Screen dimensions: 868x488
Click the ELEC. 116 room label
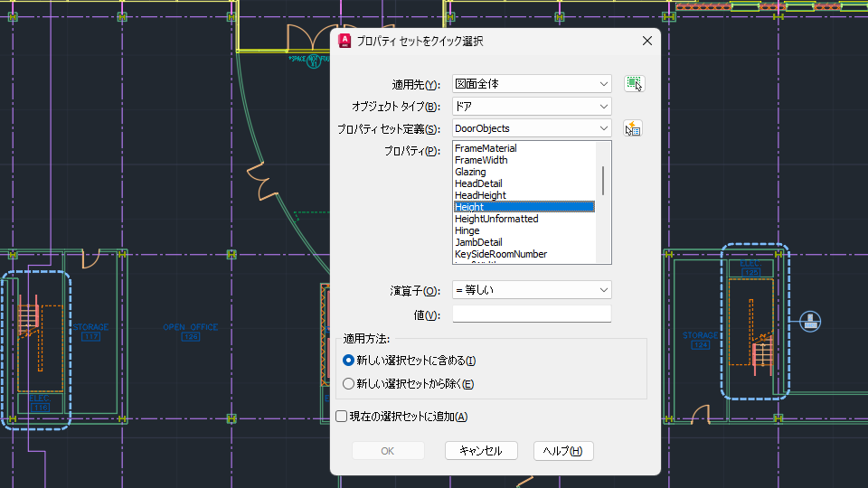pos(40,403)
